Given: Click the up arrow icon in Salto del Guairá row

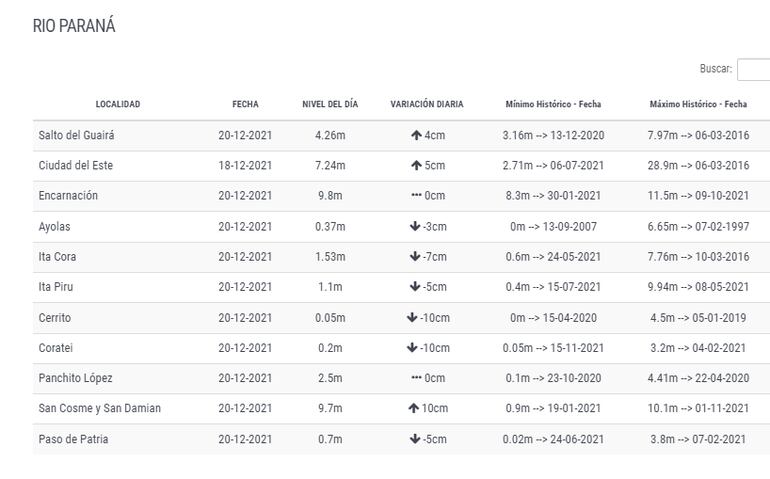Looking at the screenshot, I should pos(415,135).
